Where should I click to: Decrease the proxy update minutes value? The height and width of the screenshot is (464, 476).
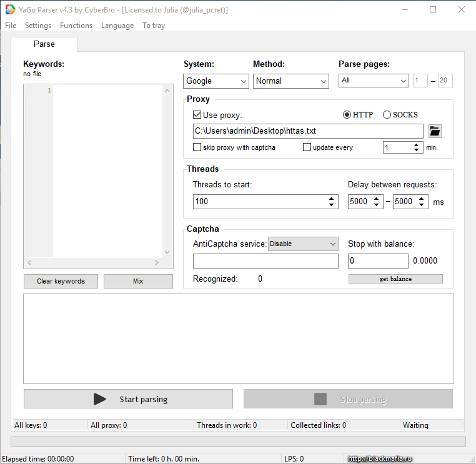click(x=417, y=151)
